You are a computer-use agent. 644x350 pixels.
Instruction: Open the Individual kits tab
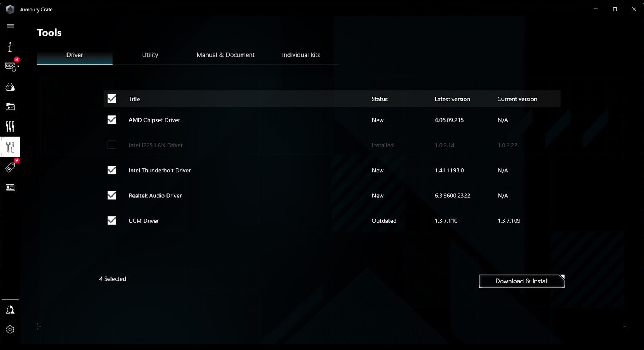(301, 55)
